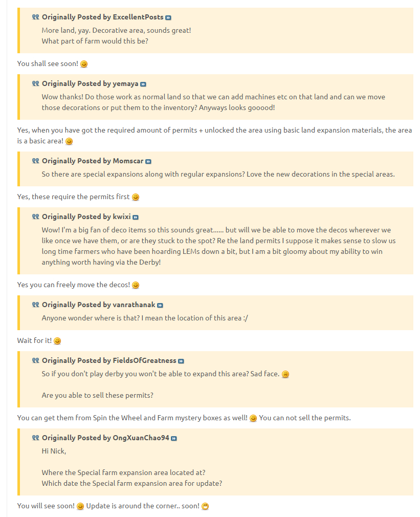Screen dimensions: 420x517
Task: Jump to kwixi's original post arrow icon
Action: 136,217
